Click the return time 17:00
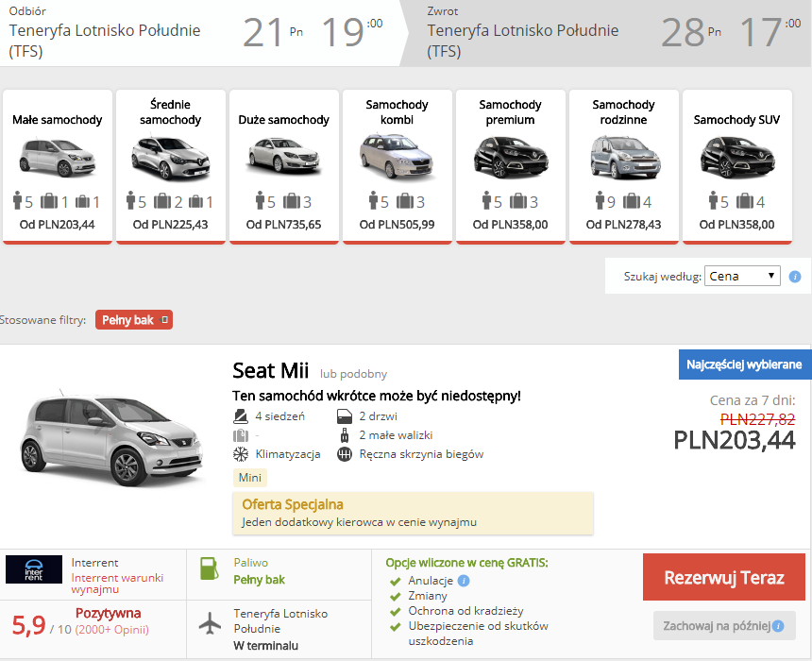 (x=770, y=32)
